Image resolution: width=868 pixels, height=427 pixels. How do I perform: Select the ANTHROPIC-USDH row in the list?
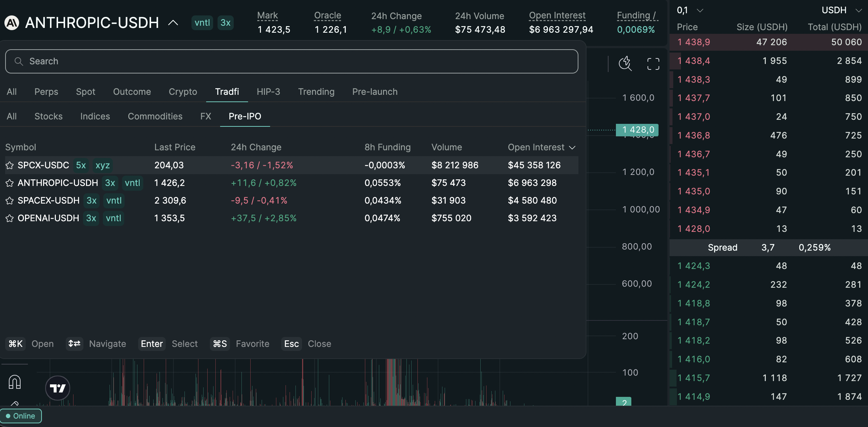click(x=291, y=183)
